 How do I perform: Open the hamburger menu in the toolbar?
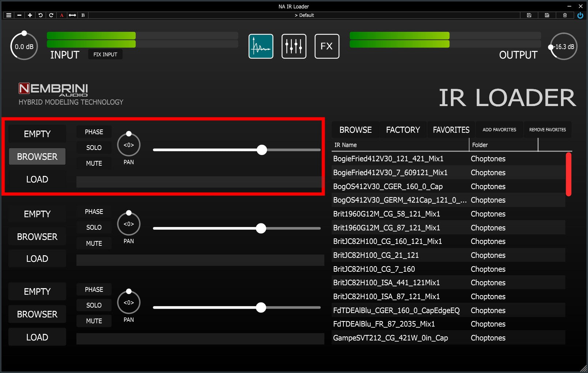point(9,15)
